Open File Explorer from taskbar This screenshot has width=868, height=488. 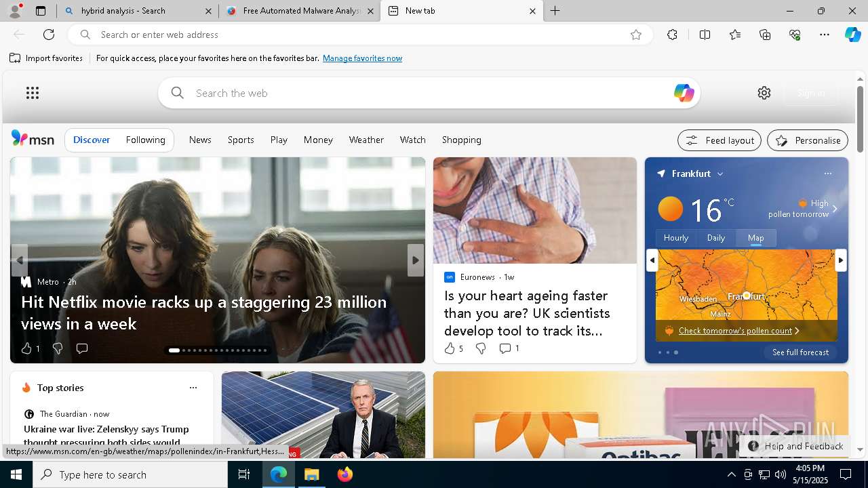[312, 474]
